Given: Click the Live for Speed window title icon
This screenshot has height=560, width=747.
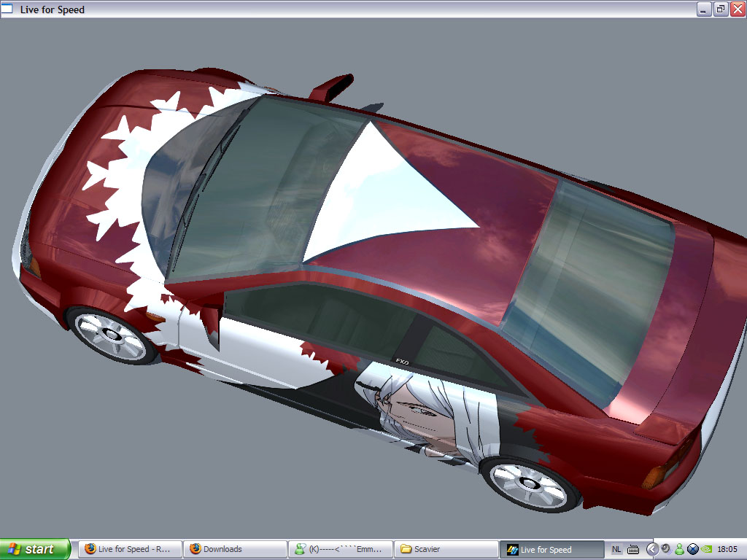Looking at the screenshot, I should (x=7, y=9).
